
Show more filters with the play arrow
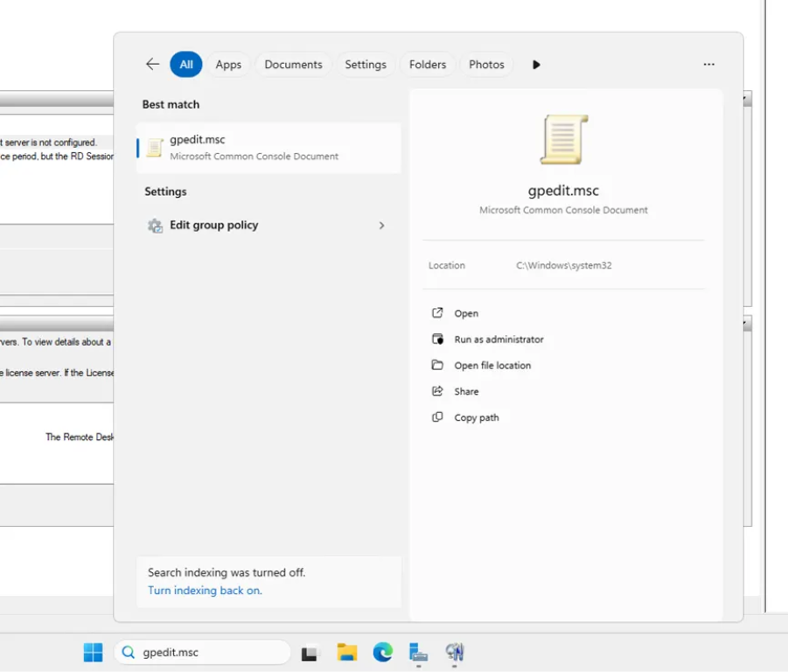click(536, 65)
